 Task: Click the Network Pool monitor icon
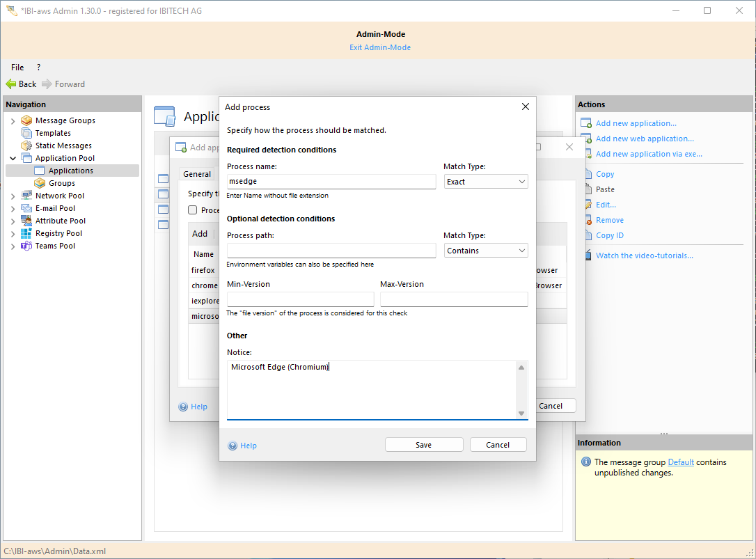coord(26,195)
